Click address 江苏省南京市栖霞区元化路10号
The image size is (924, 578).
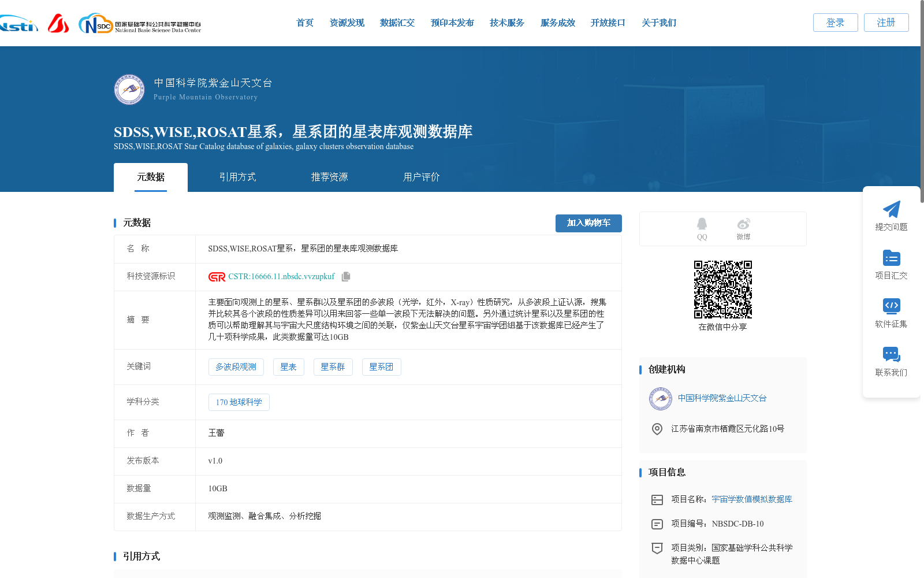coord(728,429)
